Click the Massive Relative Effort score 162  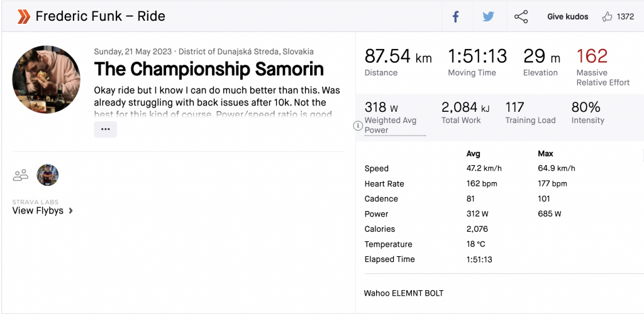592,57
